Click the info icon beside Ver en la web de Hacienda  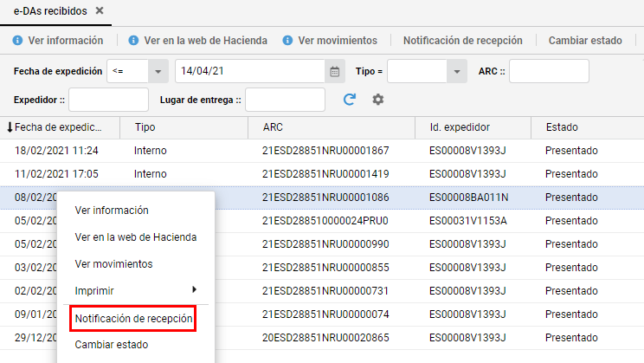pyautogui.click(x=133, y=41)
